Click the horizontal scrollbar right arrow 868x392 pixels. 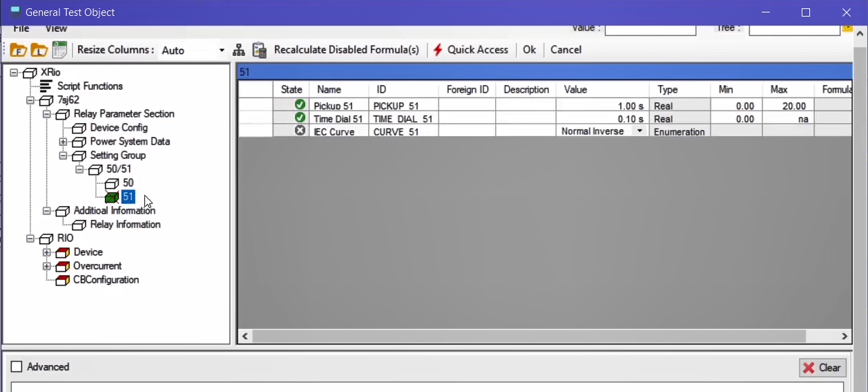tap(845, 337)
